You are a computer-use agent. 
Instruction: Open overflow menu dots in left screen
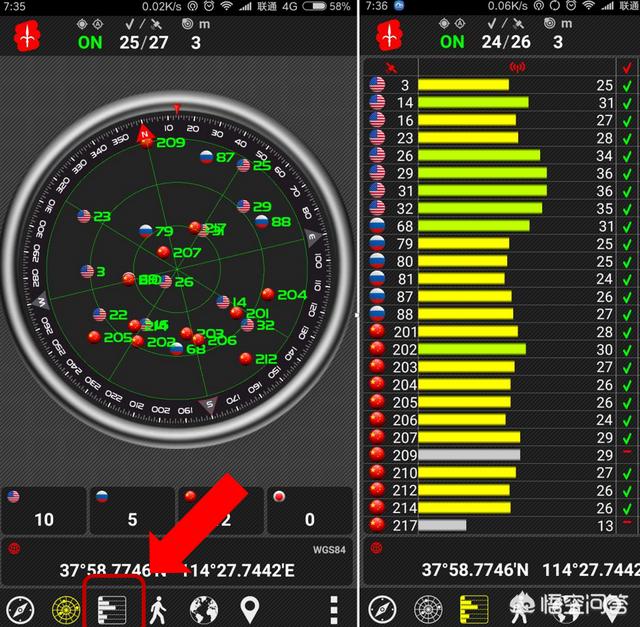[x=334, y=610]
